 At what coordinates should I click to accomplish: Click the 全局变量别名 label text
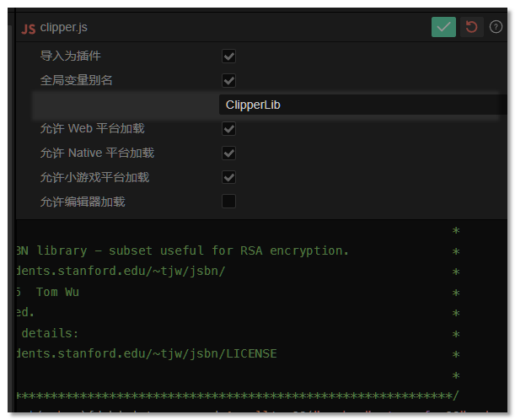pos(77,80)
